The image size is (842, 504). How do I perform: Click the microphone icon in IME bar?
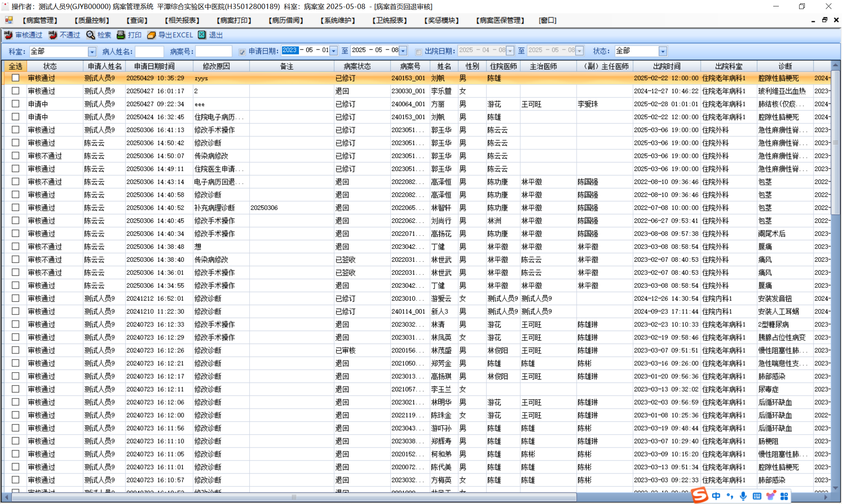point(743,496)
